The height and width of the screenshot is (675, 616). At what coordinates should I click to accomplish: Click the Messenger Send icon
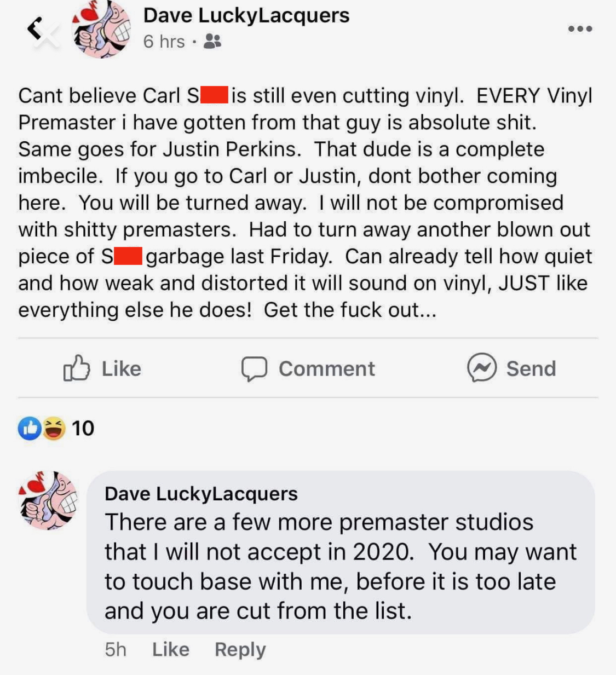(x=482, y=367)
